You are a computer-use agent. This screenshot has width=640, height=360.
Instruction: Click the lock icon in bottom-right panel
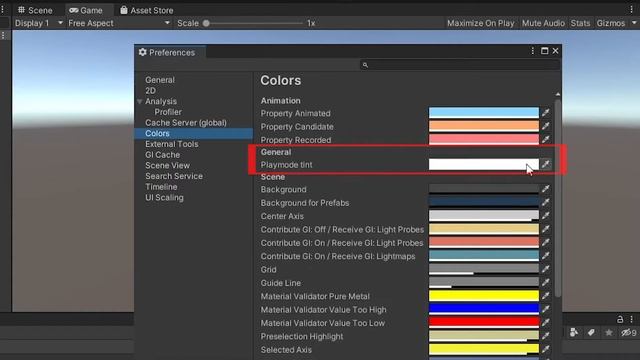[620, 319]
